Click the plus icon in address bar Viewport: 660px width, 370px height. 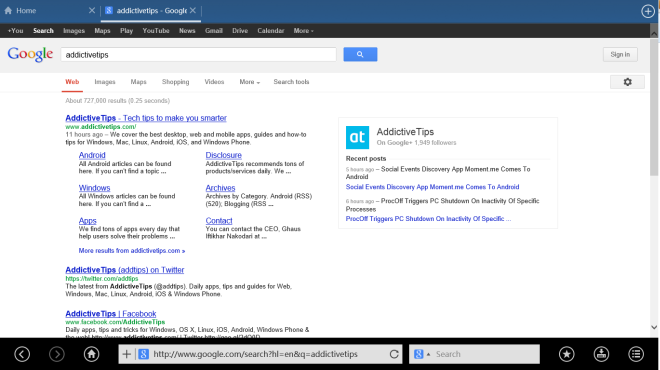pyautogui.click(x=126, y=354)
